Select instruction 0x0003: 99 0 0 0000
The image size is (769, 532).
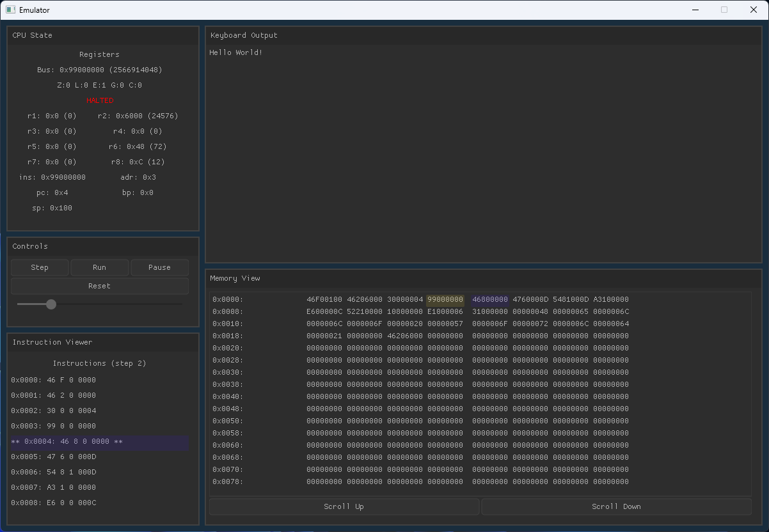click(x=53, y=426)
